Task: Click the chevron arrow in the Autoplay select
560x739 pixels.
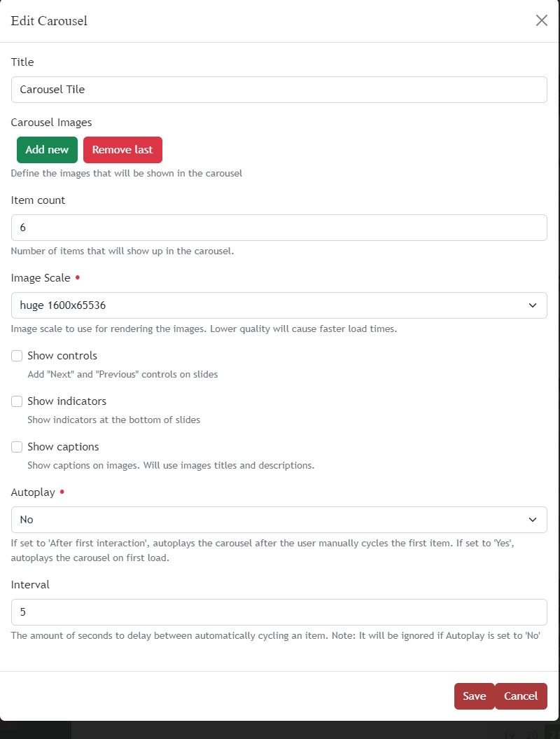Action: 533,520
